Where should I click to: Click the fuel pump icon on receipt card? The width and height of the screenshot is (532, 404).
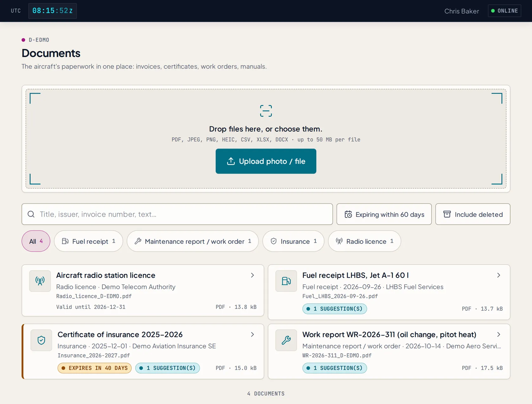[x=286, y=281]
